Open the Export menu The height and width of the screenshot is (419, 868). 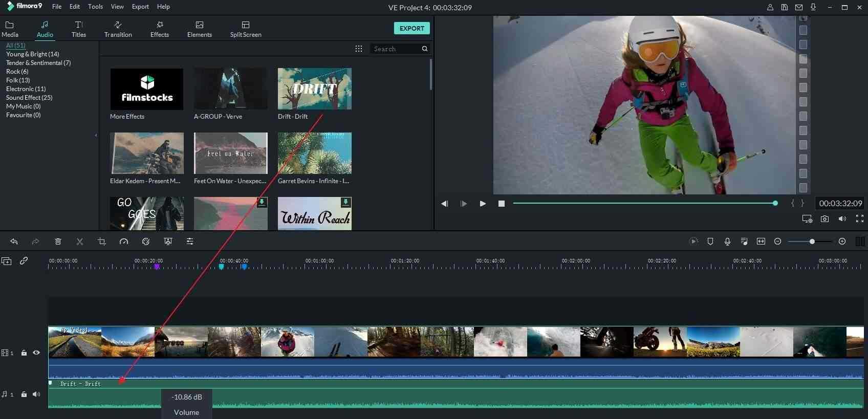(140, 7)
